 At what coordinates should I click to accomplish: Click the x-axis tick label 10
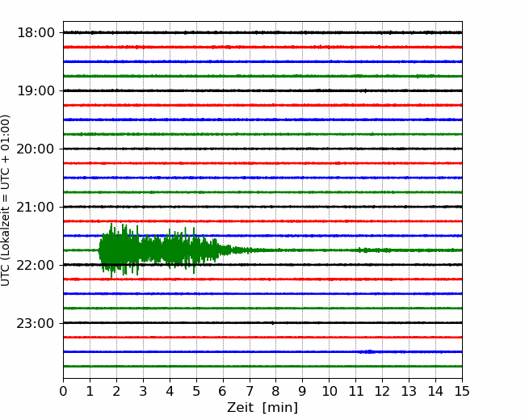pos(329,391)
